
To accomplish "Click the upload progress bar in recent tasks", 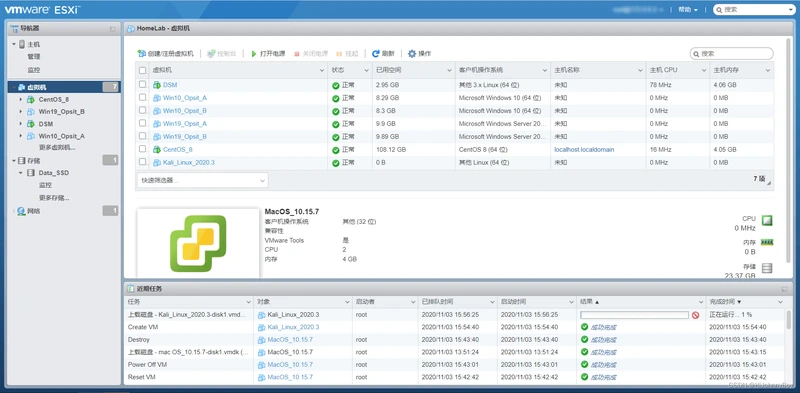I will [634, 315].
